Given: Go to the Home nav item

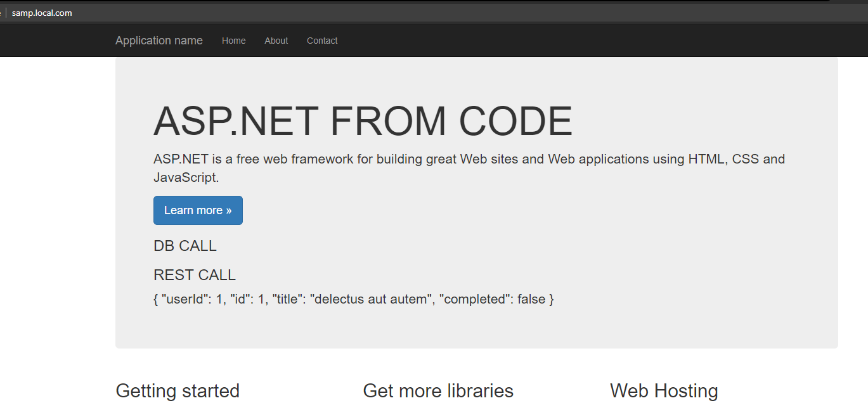Looking at the screenshot, I should 233,41.
